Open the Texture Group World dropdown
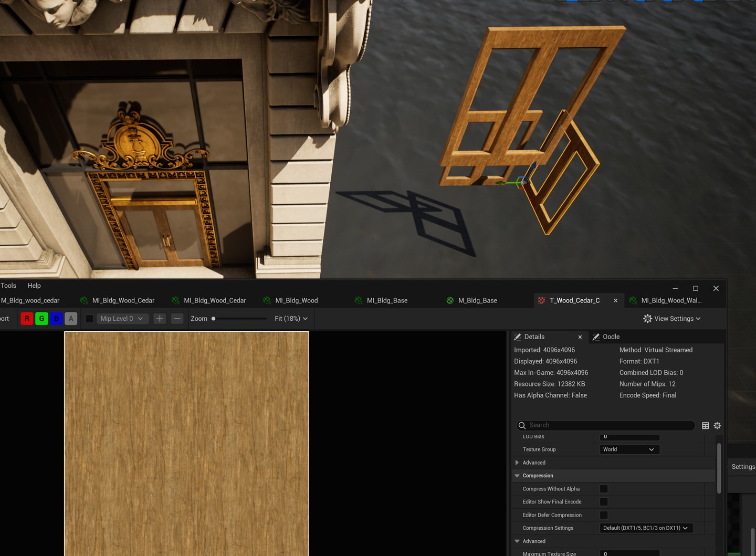The width and height of the screenshot is (756, 556). [629, 449]
